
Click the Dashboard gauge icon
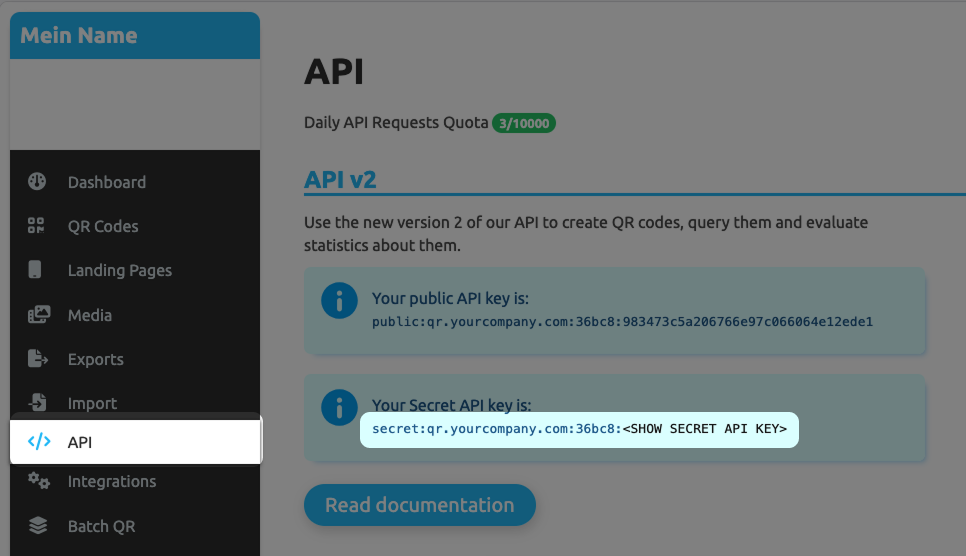[x=37, y=181]
